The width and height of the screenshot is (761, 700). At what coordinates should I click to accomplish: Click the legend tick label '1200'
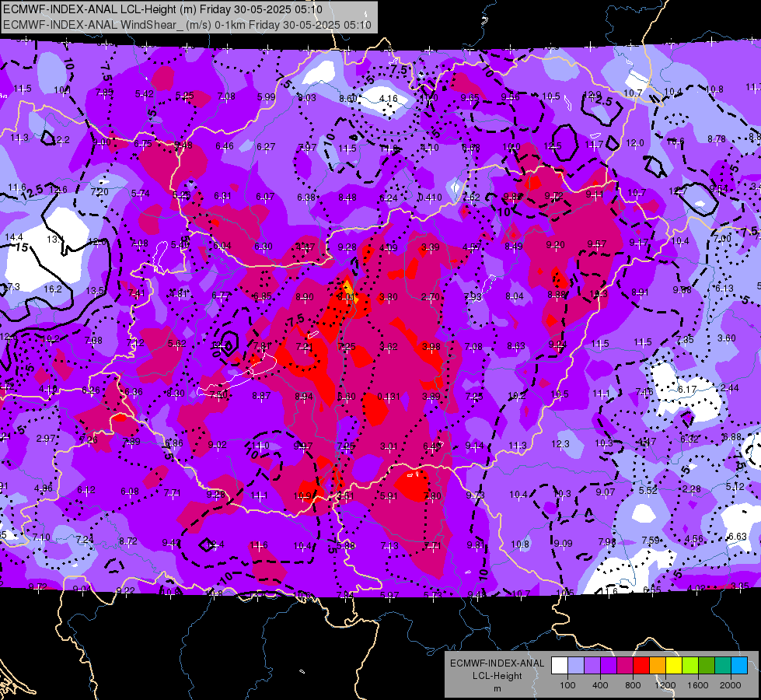pos(665,685)
